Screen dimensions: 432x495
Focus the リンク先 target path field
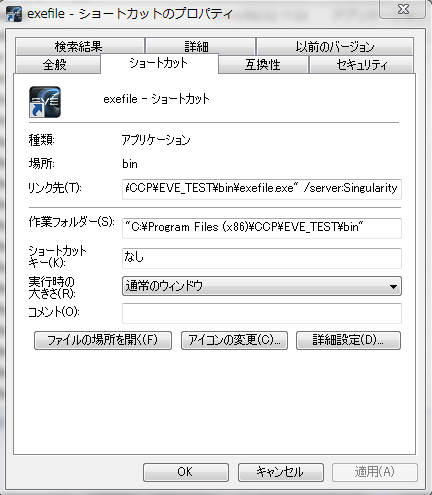pos(262,189)
